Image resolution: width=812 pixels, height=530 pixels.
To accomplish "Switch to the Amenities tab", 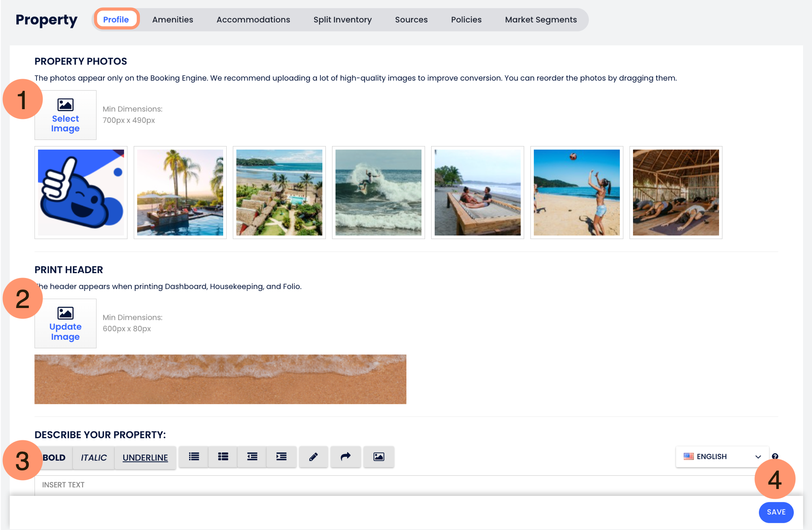I will 172,19.
